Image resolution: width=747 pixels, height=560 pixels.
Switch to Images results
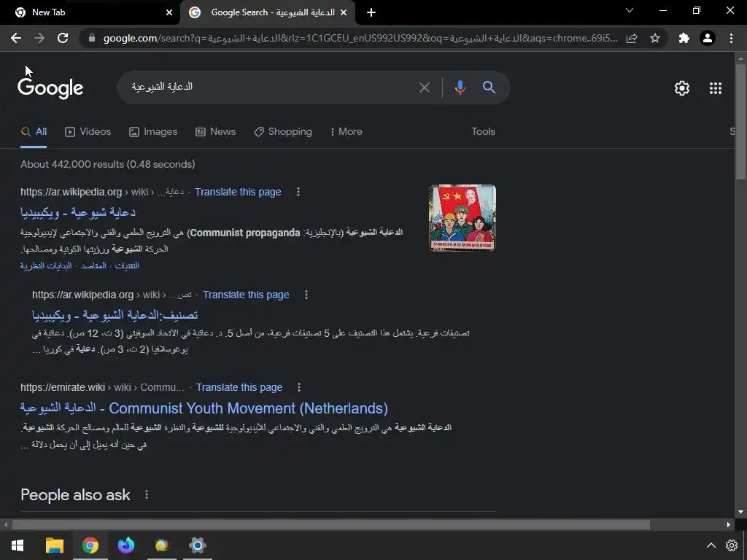click(x=153, y=132)
